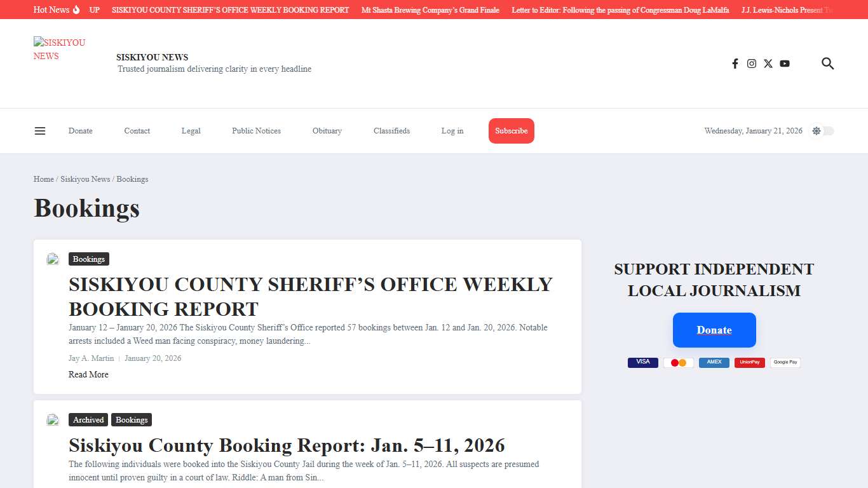Open site settings via the gear icon
Screen dimensions: 868x488
point(816,130)
